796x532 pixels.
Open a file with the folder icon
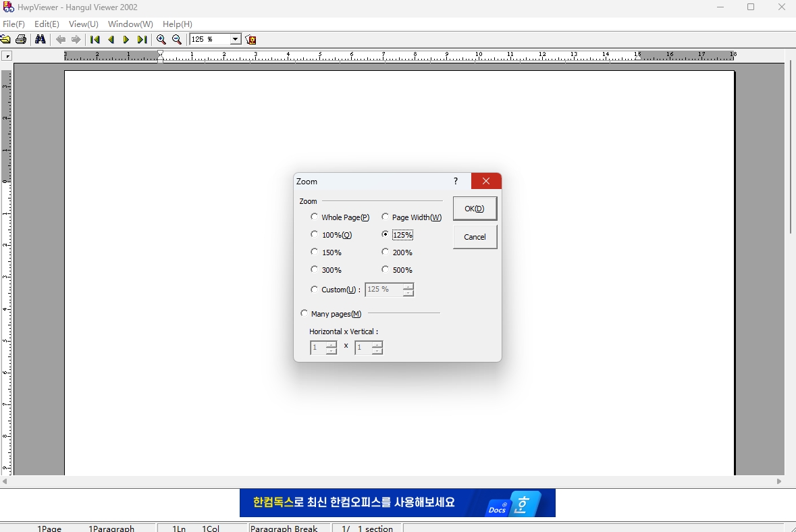[x=5, y=40]
